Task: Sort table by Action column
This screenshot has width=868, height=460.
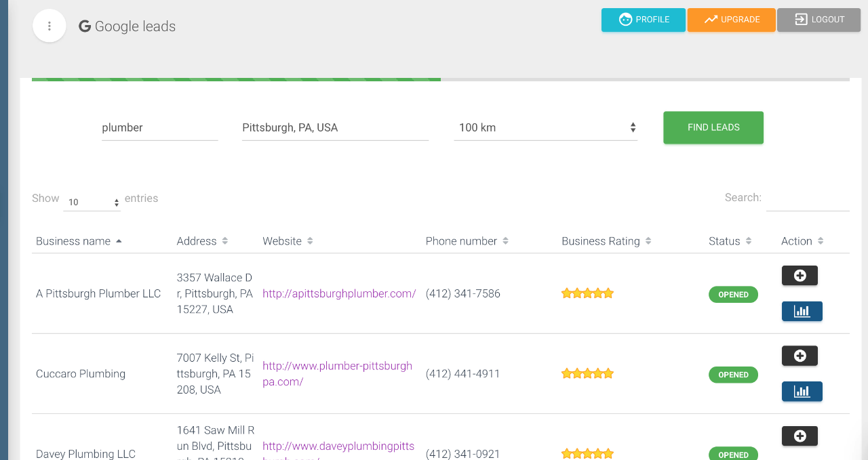Action: coord(802,241)
